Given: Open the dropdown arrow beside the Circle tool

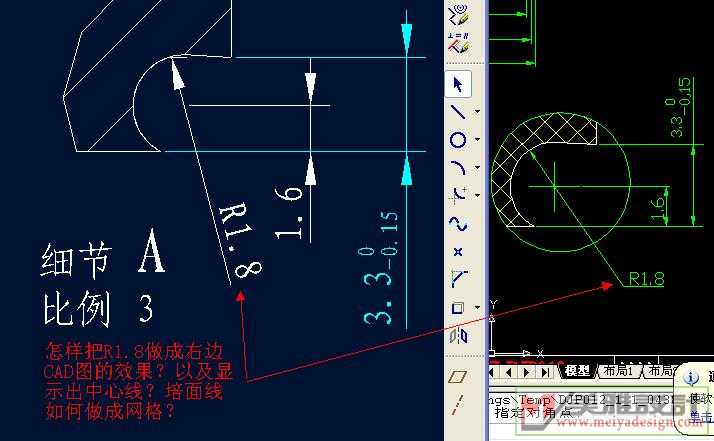Looking at the screenshot, I should click(x=477, y=139).
